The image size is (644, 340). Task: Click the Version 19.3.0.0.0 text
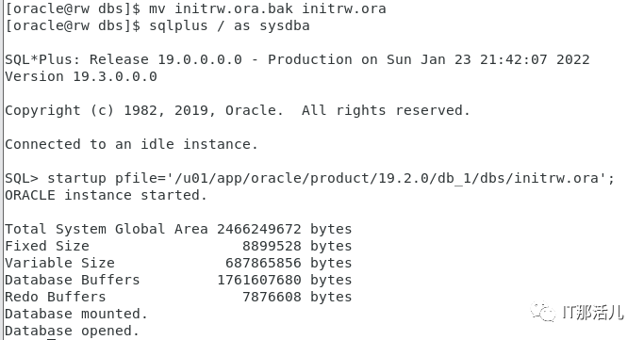81,76
